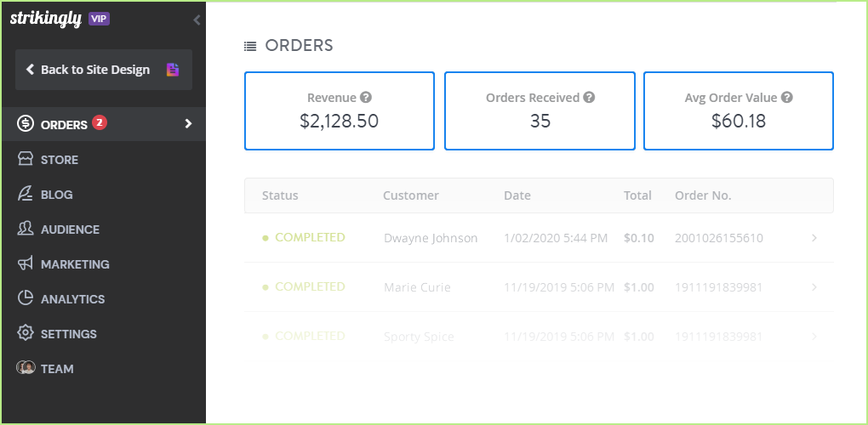Screen dimensions: 868x425
Task: Collapse the sidebar with the top arrow
Action: pos(197,20)
